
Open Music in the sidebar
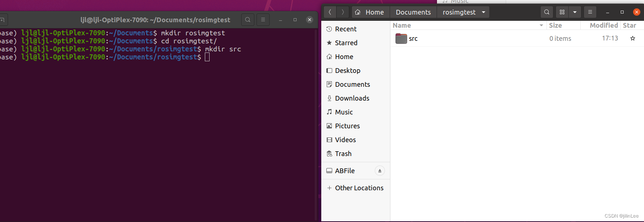[355, 112]
